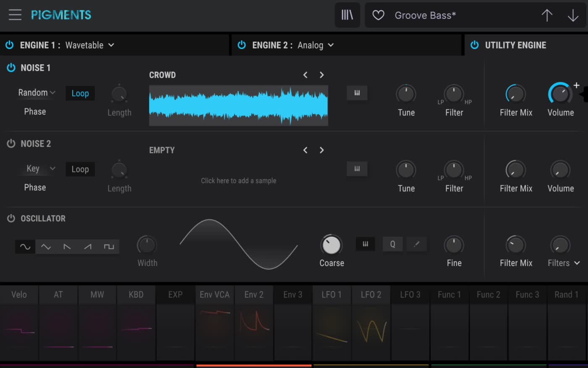Open the hamburger main menu
Image resolution: width=588 pixels, height=368 pixels.
(15, 15)
